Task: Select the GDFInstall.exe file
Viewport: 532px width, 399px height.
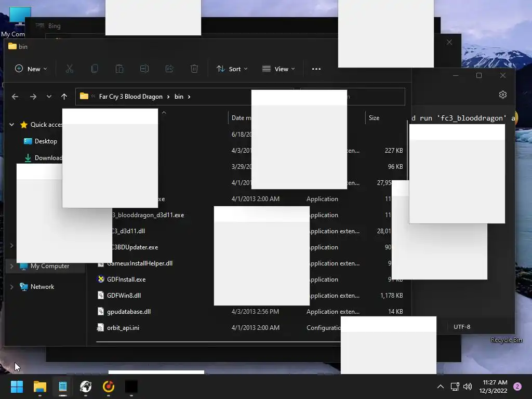Action: click(126, 279)
